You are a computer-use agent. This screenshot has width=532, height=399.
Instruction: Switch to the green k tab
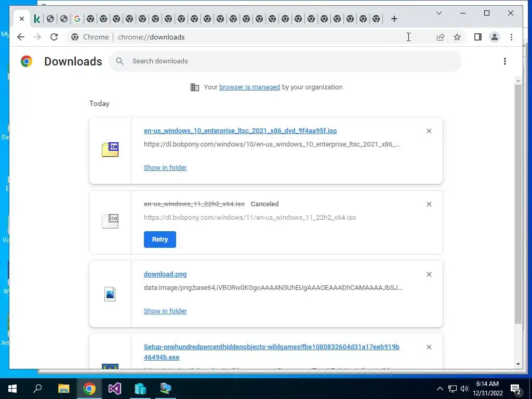click(x=37, y=19)
